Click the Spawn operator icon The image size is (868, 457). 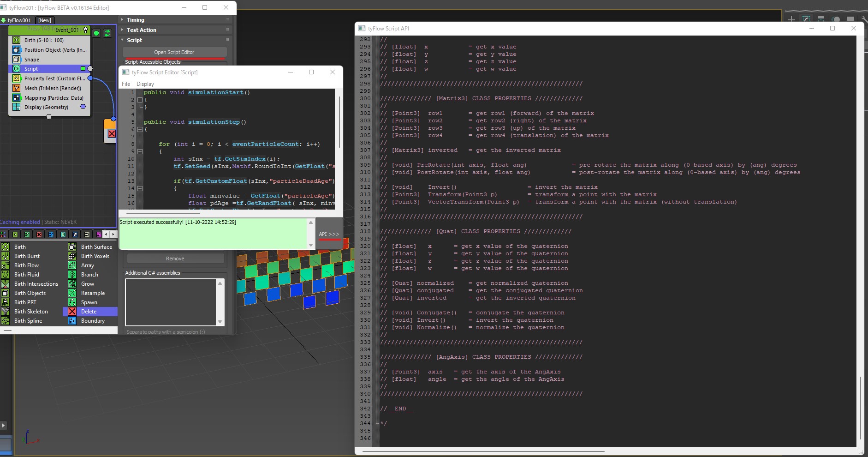pos(72,302)
